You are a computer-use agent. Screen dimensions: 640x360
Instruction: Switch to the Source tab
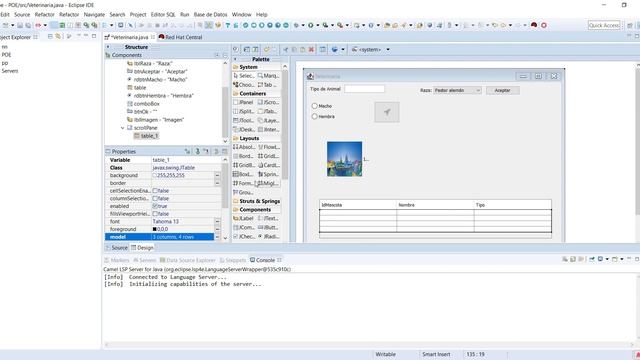(117, 247)
